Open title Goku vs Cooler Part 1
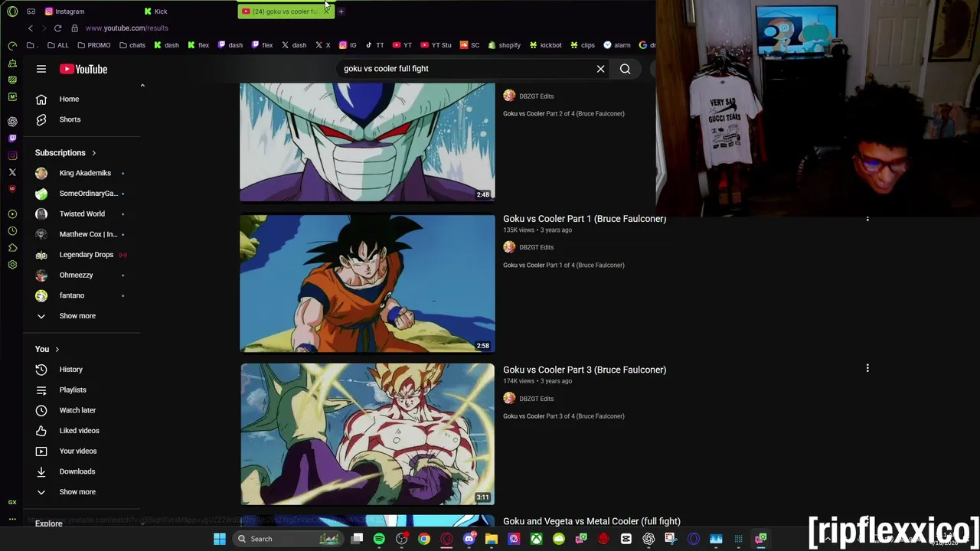 pyautogui.click(x=584, y=219)
